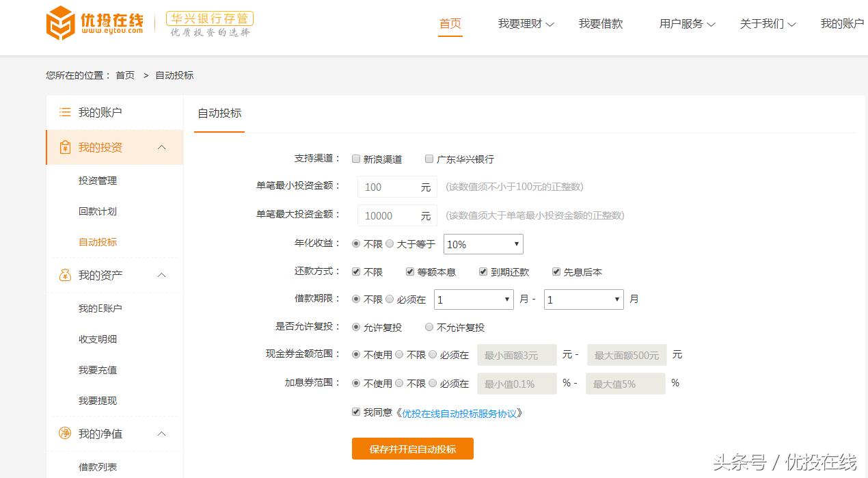Click the 我的资产 coin icon in sidebar
868x478 pixels.
[64, 275]
